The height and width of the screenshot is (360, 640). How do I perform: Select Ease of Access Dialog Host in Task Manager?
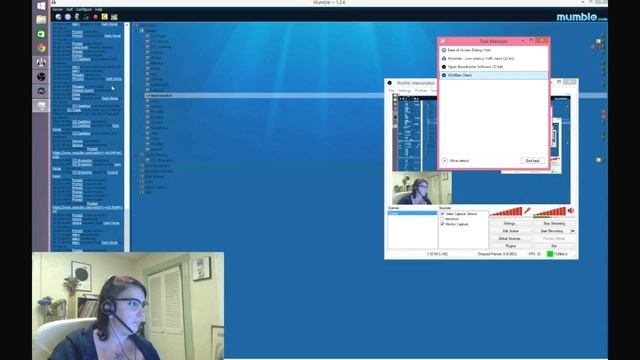click(x=494, y=50)
